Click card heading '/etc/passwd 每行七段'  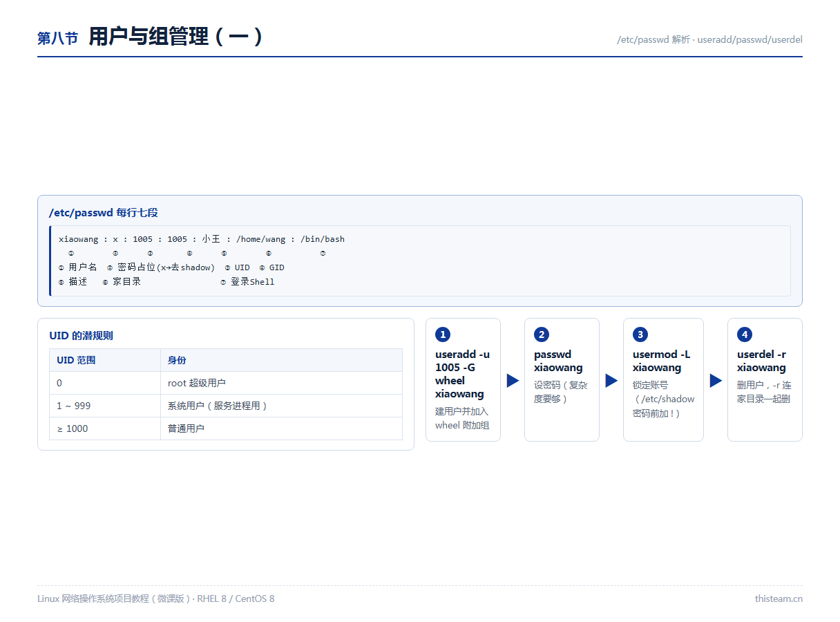104,213
